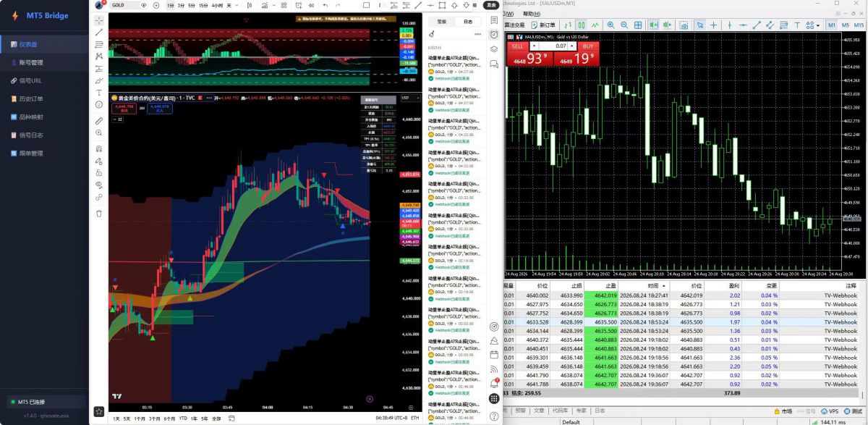The width and height of the screenshot is (868, 425).
Task: Open the candle chart style icon in TradingView
Action: 249,5
